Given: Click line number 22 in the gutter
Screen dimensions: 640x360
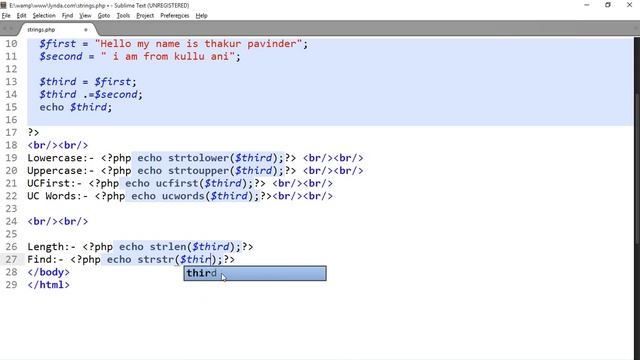Looking at the screenshot, I should pos(11,196).
